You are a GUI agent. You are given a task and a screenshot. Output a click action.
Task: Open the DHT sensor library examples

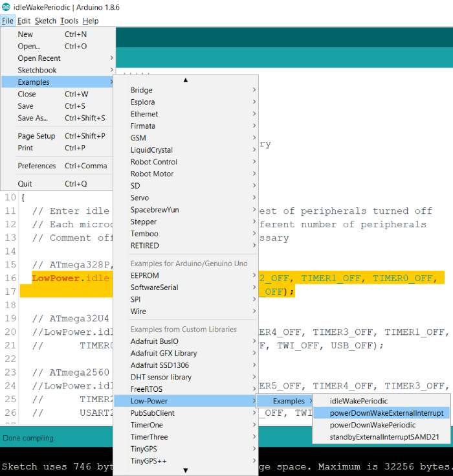tap(186, 377)
